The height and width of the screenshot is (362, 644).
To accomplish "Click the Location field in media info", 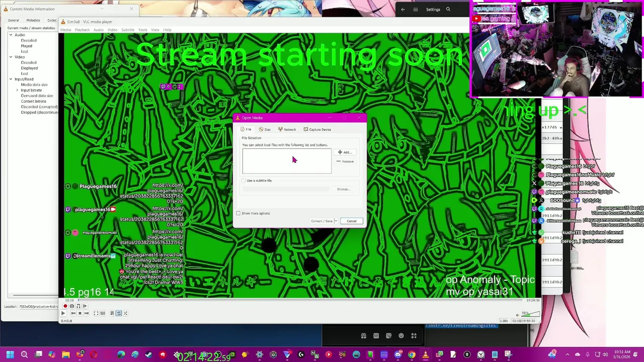I will [38, 306].
